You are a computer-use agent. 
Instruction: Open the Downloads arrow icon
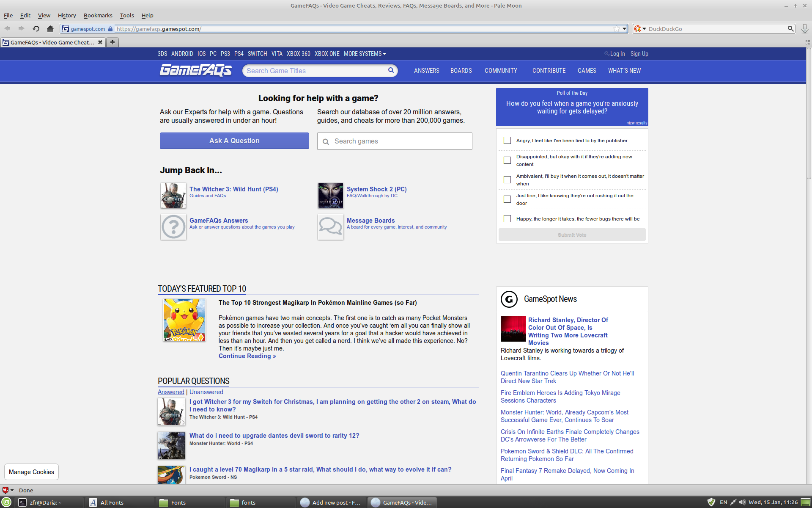pyautogui.click(x=804, y=29)
